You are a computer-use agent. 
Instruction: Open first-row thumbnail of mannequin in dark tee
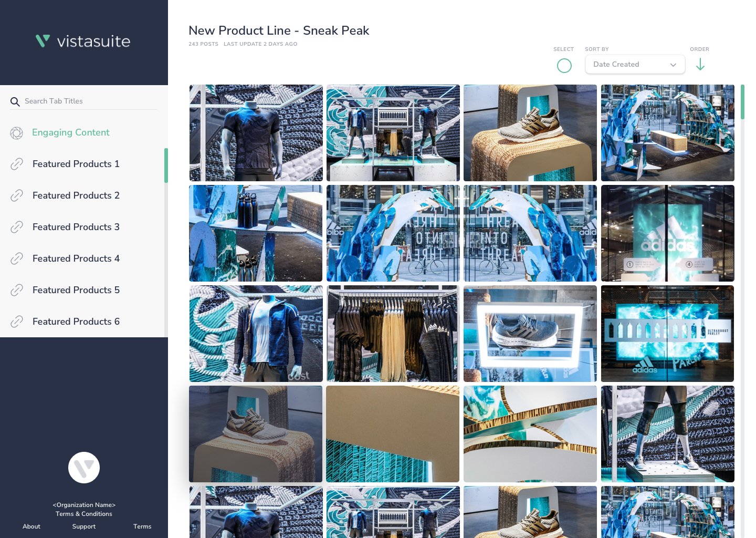pyautogui.click(x=256, y=133)
